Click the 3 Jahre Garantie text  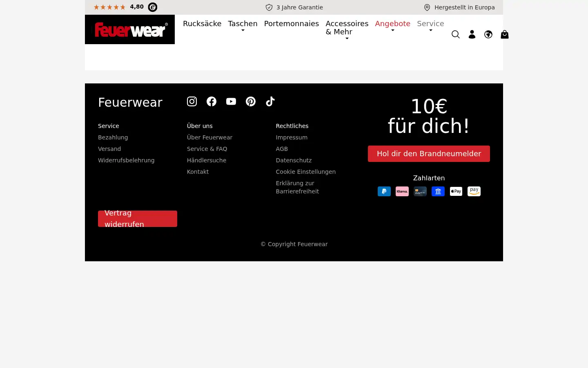tap(300, 7)
